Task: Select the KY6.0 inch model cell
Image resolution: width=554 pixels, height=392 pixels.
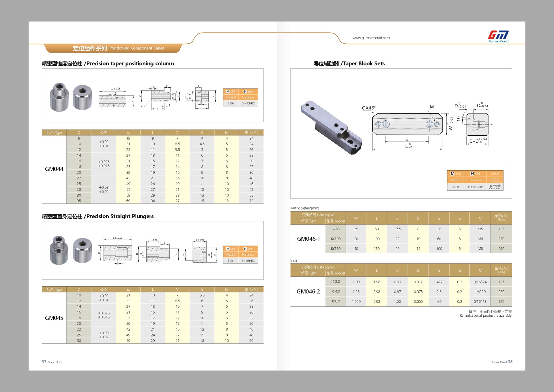Action: (336, 301)
